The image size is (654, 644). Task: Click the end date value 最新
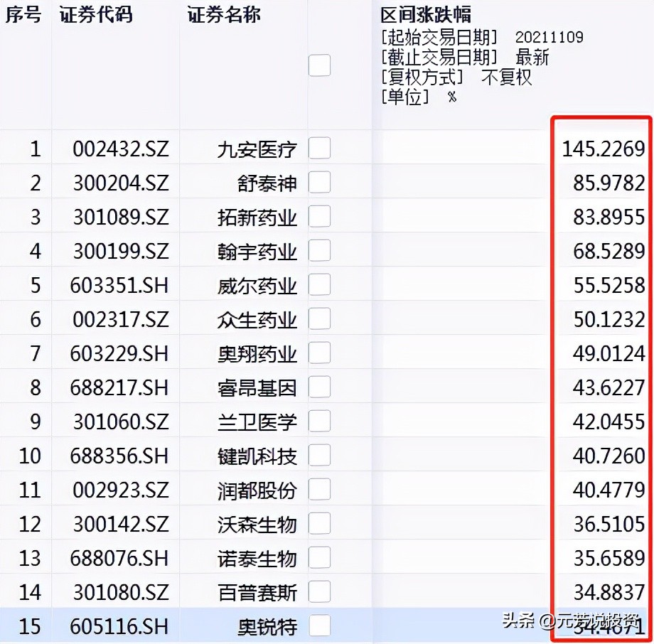click(x=532, y=58)
